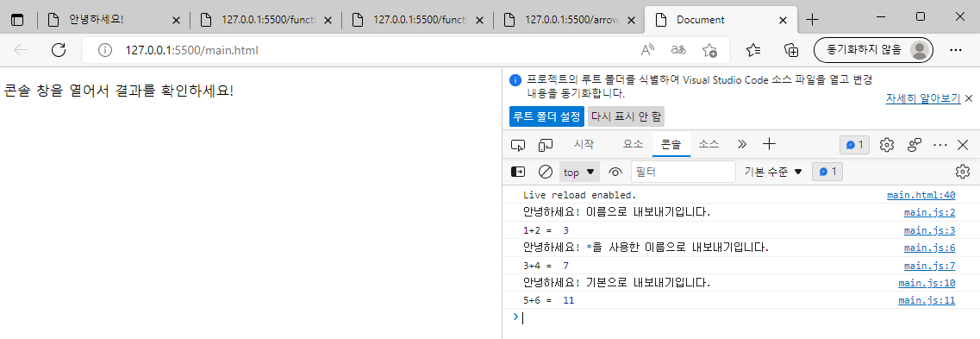Add a new DevTools tool tab
This screenshot has width=980, height=339.
point(770,144)
